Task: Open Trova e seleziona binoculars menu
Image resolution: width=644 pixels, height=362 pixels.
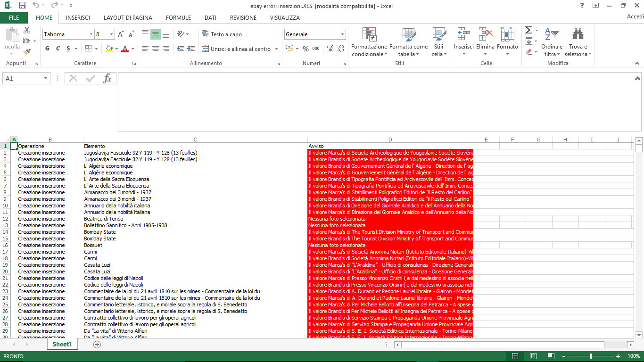Action: (x=578, y=42)
